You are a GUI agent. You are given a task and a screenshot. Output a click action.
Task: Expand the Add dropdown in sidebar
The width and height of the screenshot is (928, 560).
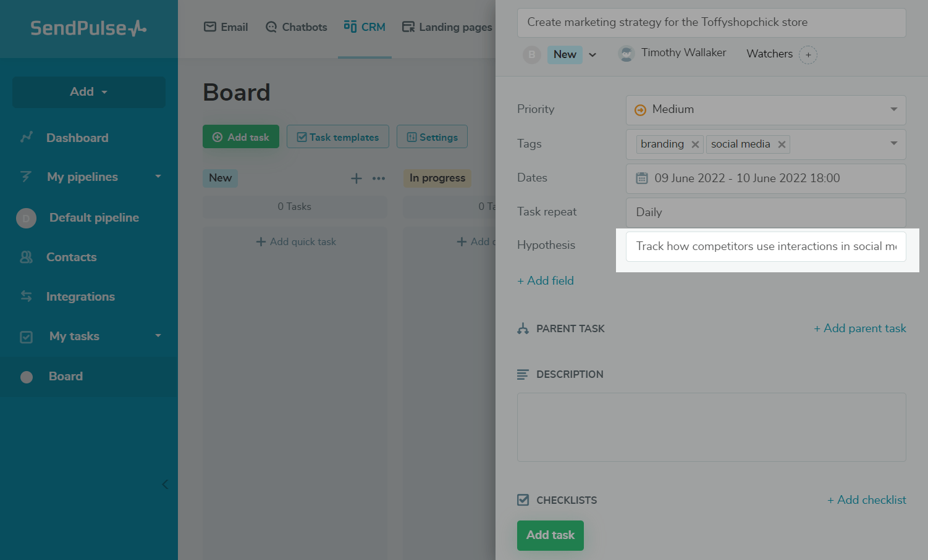click(x=89, y=92)
